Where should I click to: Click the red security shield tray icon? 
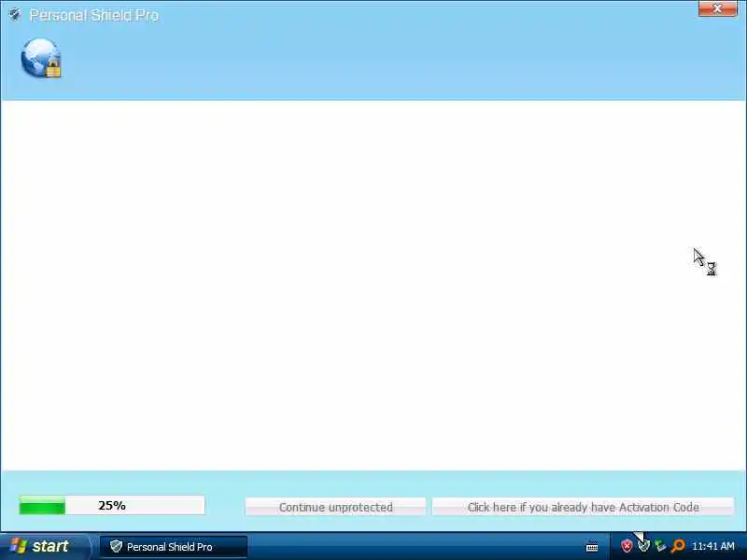[x=627, y=546]
